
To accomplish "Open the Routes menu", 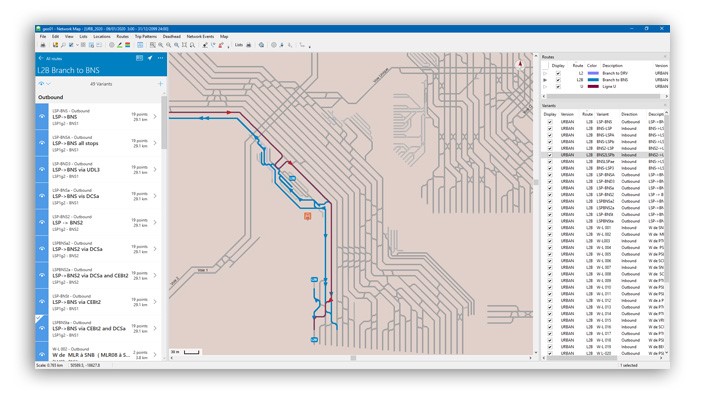I will (x=122, y=36).
